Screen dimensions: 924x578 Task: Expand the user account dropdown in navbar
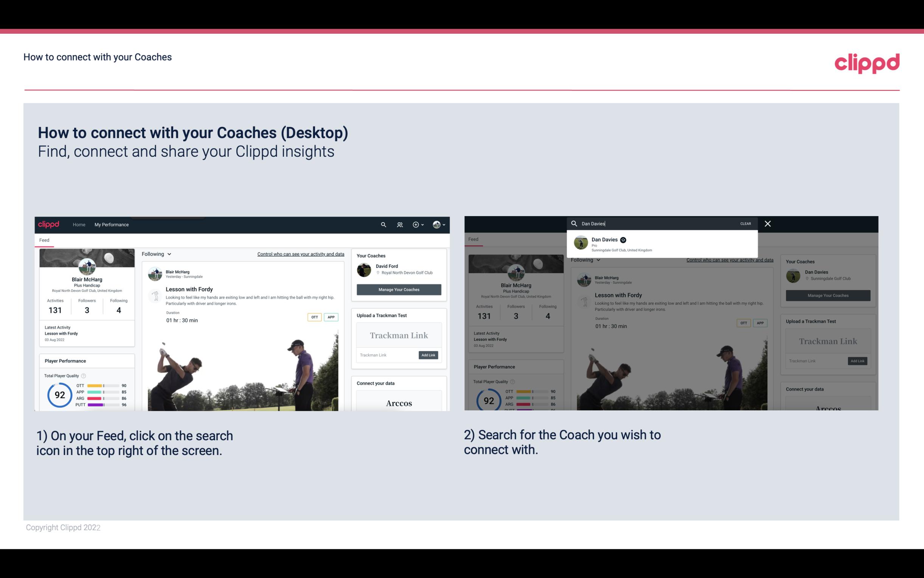click(440, 224)
